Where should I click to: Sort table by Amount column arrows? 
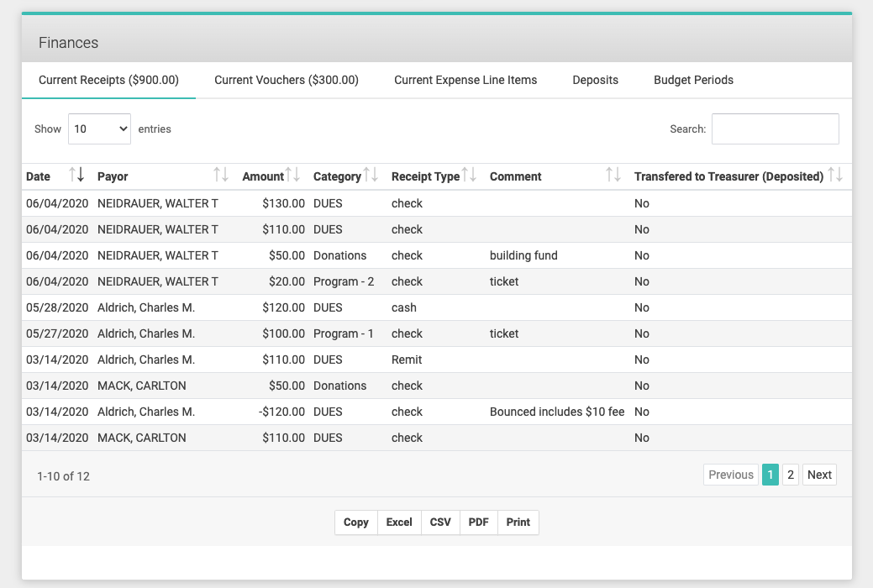click(293, 175)
